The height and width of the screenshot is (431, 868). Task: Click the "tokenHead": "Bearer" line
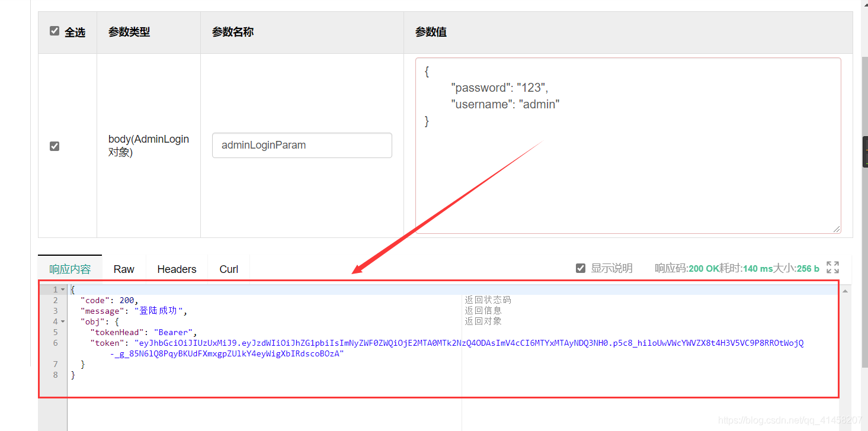pos(143,332)
